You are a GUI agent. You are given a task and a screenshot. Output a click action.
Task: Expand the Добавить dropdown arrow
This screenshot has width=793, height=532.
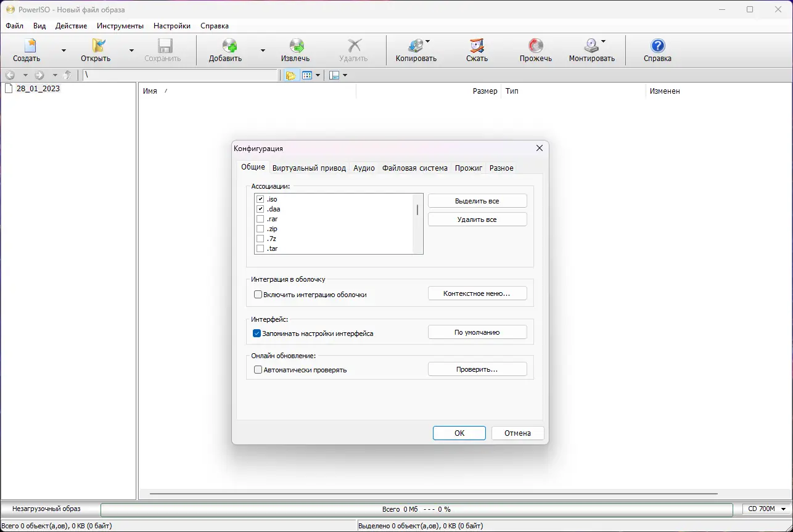click(263, 51)
